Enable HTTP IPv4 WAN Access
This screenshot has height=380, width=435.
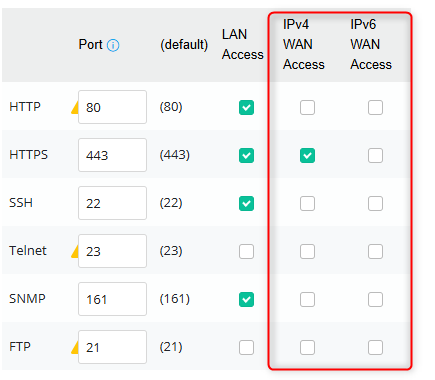tap(307, 107)
